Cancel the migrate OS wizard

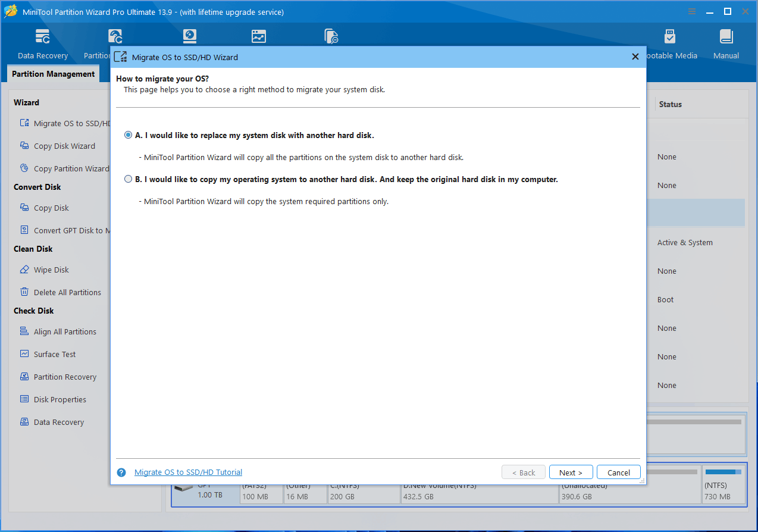point(619,472)
